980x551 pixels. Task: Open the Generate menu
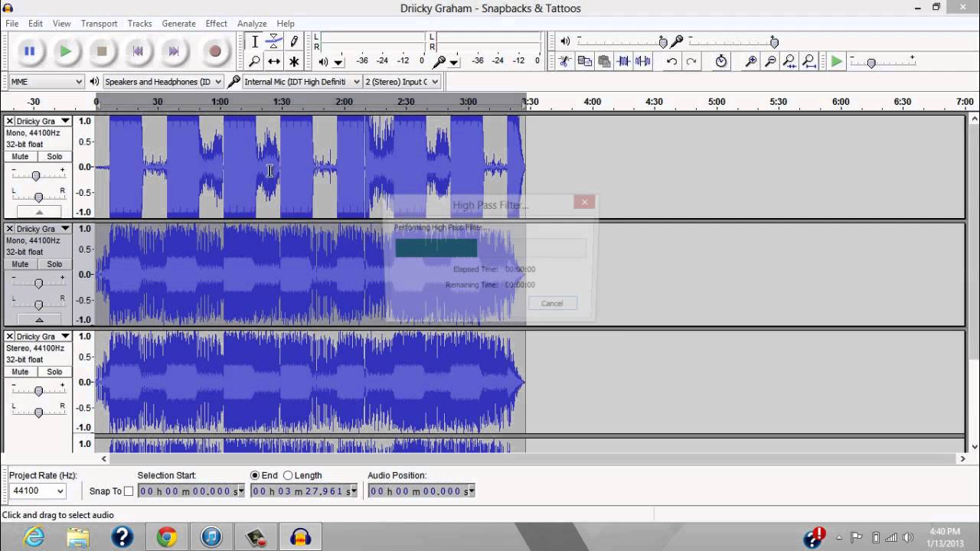tap(178, 24)
